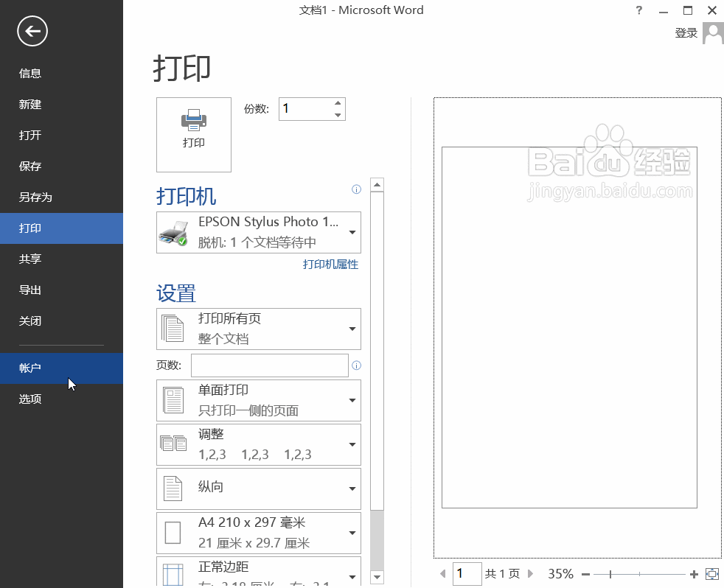Click the help question mark icon
The image size is (724, 588).
click(x=639, y=10)
